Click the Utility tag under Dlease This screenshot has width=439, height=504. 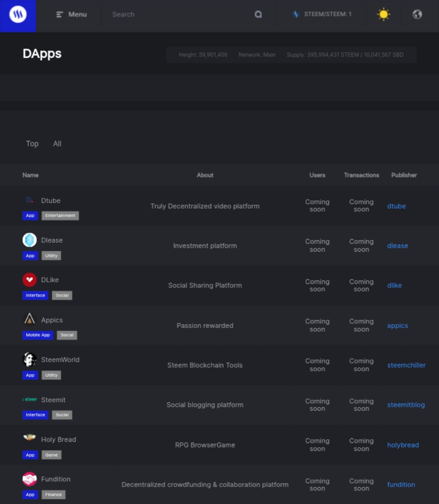tap(51, 256)
